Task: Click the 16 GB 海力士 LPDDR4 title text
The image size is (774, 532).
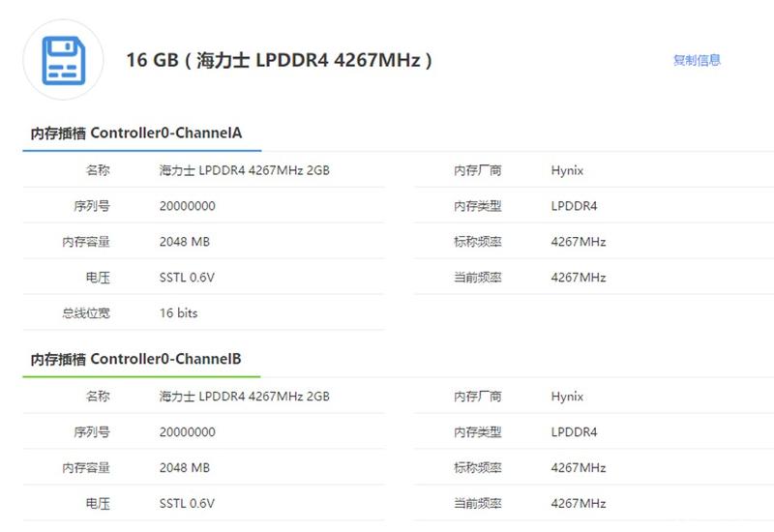Action: point(280,60)
